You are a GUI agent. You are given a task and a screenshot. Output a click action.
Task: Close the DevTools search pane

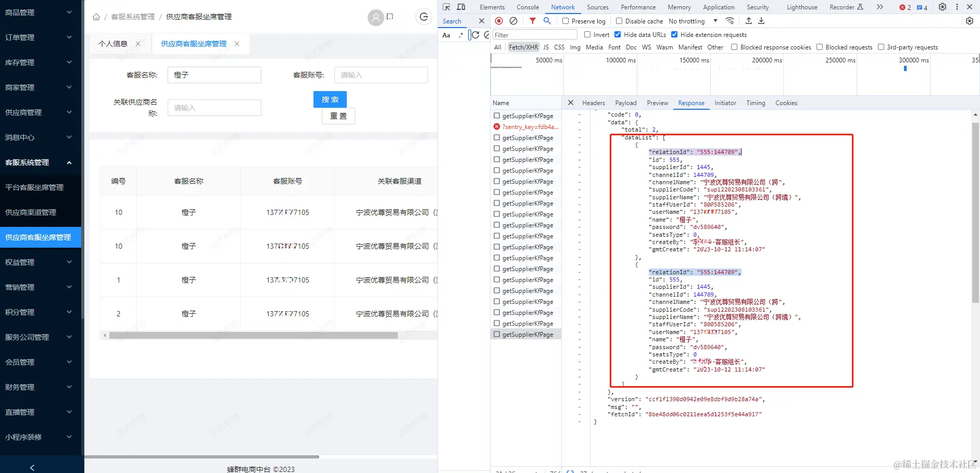tap(481, 21)
